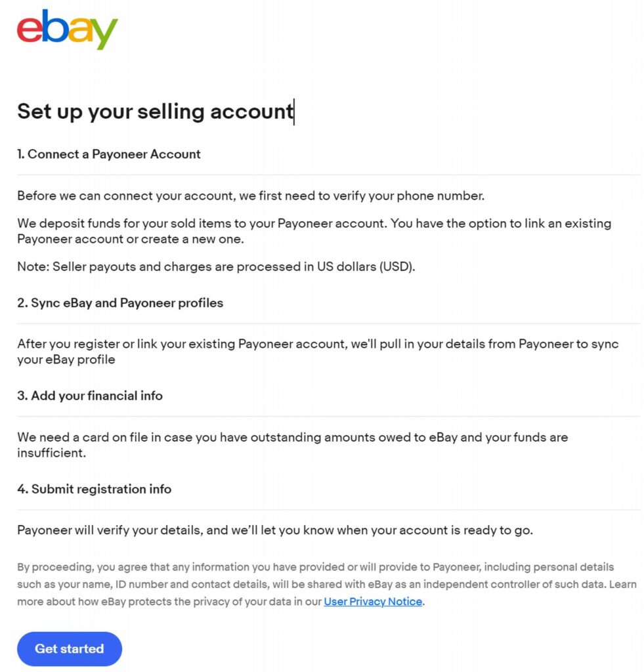Click the note about US dollars payouts
The width and height of the screenshot is (644, 672).
point(216,267)
